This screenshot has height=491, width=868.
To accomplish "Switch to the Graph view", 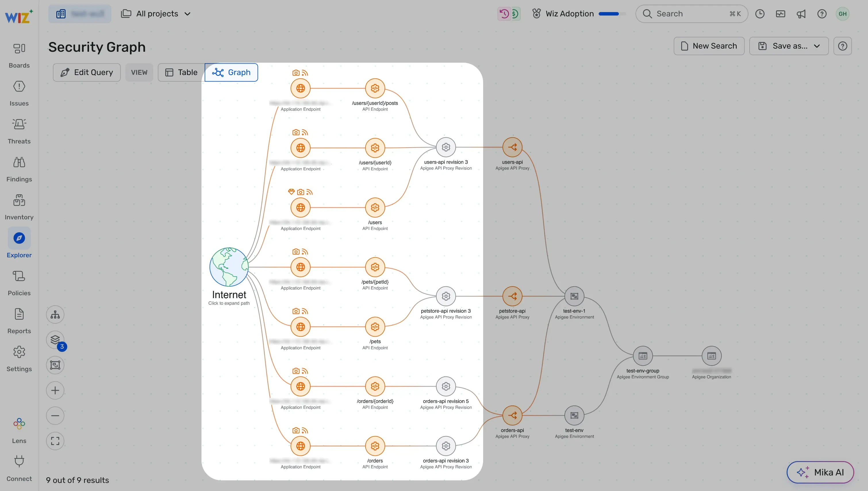I will pos(232,72).
